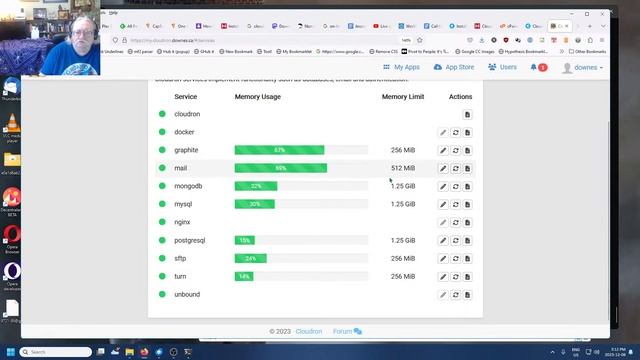Screen dimensions: 640x360
Task: Open Firefox from the taskbar
Action: (144, 352)
